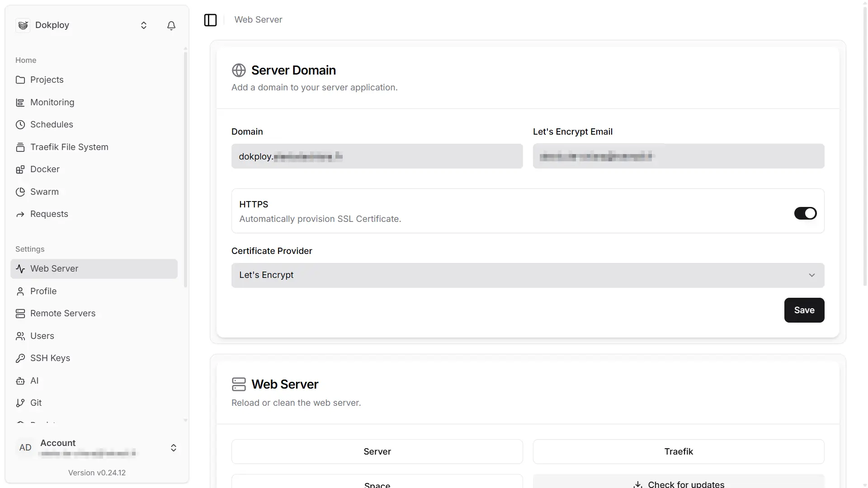Select Docker in sidebar
Image resolution: width=868 pixels, height=488 pixels.
coord(94,169)
